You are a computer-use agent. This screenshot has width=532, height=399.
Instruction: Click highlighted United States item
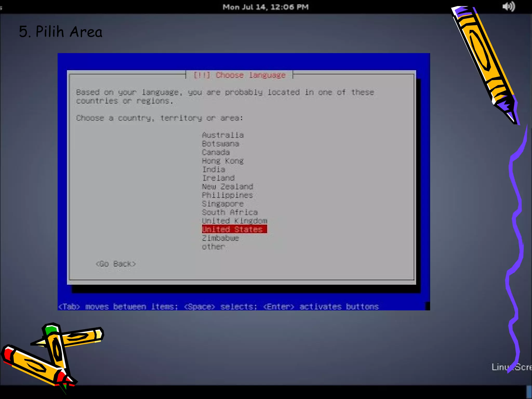tap(234, 229)
